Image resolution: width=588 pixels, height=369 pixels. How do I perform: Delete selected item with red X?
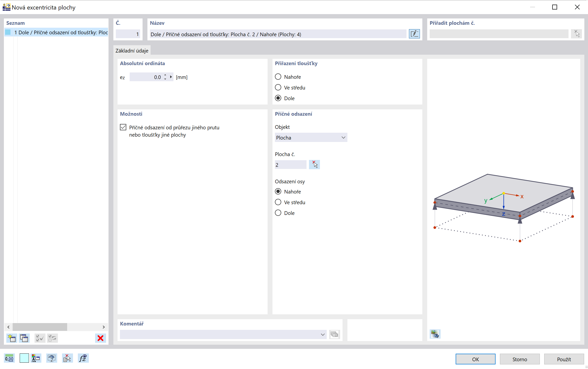tap(100, 338)
